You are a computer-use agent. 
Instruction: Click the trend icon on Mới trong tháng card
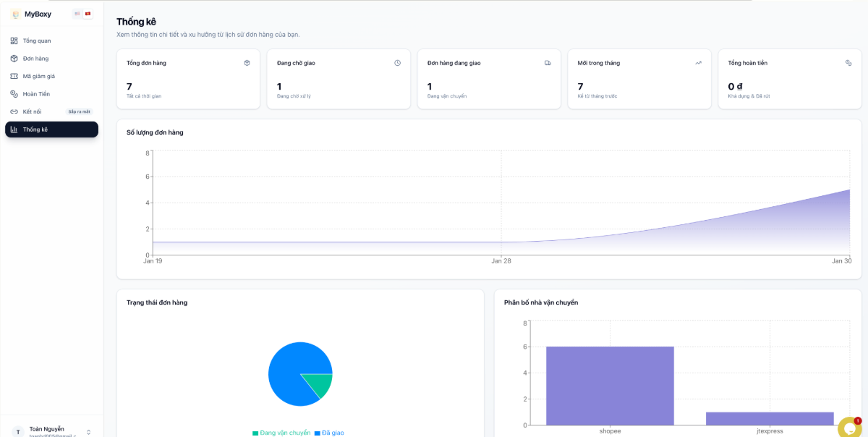click(698, 63)
